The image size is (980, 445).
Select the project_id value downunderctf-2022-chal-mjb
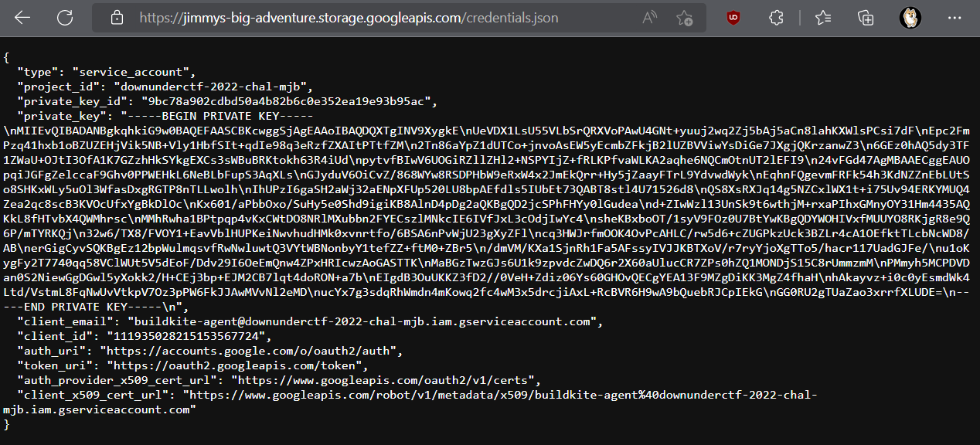pyautogui.click(x=213, y=87)
